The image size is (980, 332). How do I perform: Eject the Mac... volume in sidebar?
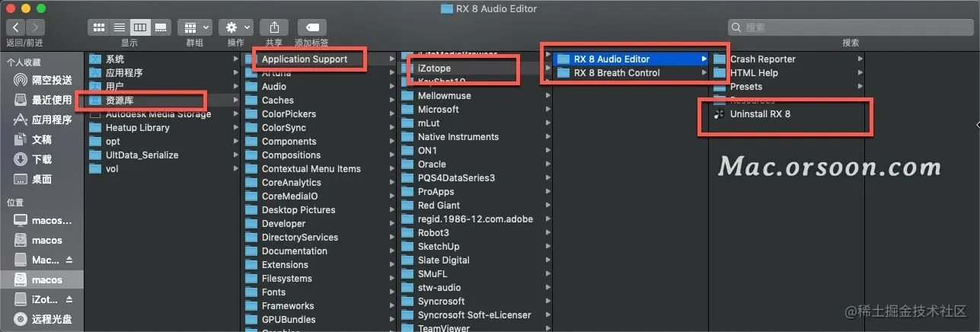click(x=69, y=260)
